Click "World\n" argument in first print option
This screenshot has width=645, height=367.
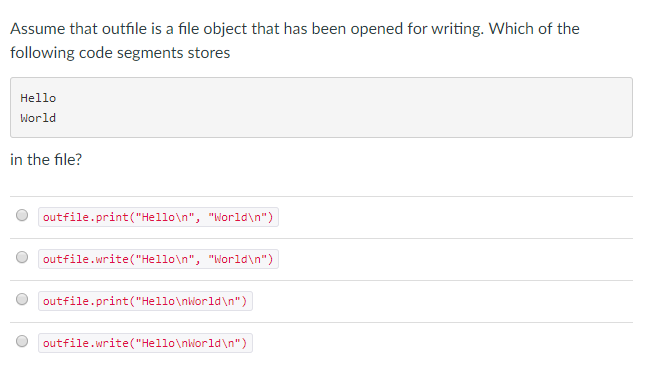[x=238, y=217]
